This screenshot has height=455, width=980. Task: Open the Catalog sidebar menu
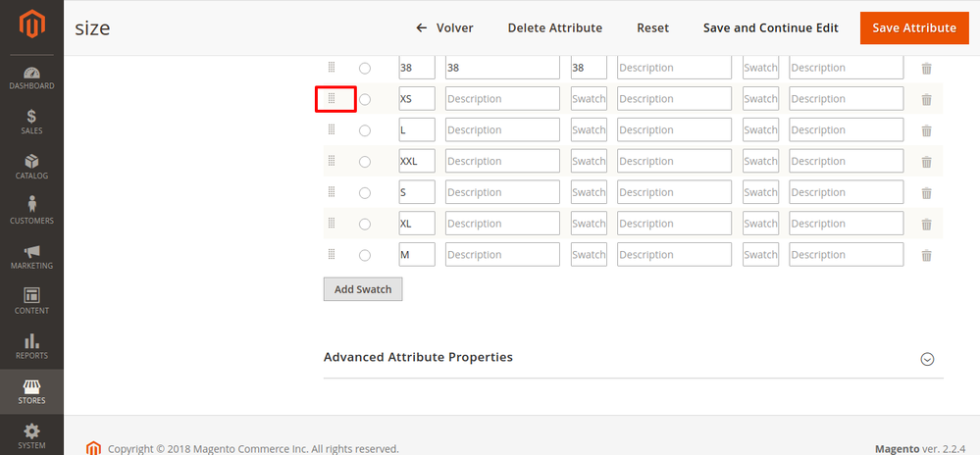click(x=31, y=168)
